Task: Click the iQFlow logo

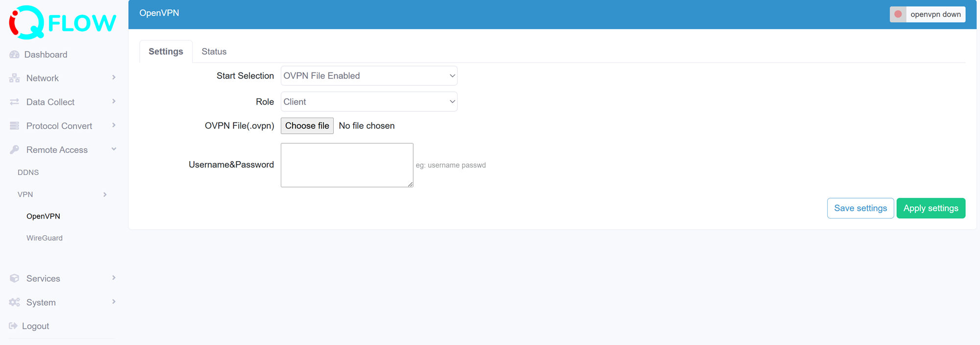Action: coord(62,22)
